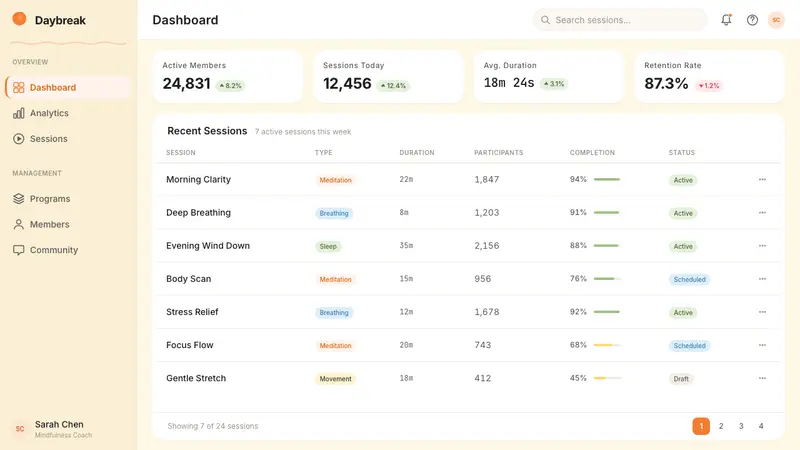Viewport: 800px width, 450px height.
Task: Open the Gentle Stretch session
Action: click(x=196, y=378)
